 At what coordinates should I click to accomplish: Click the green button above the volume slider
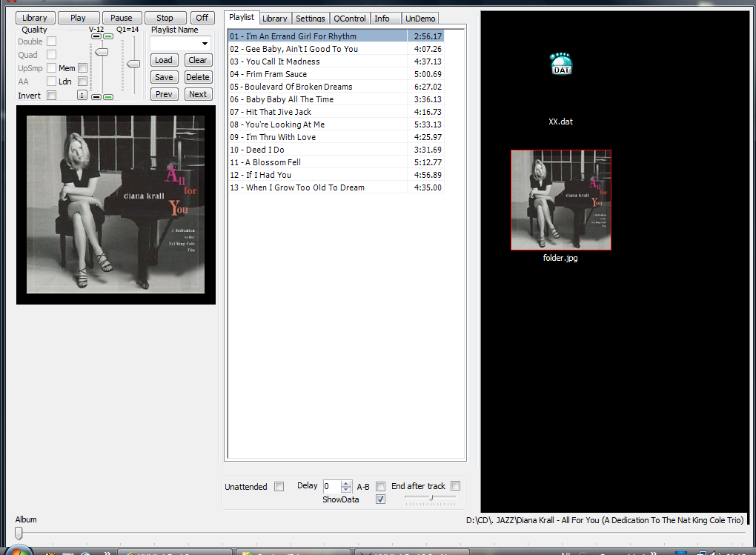tap(108, 36)
